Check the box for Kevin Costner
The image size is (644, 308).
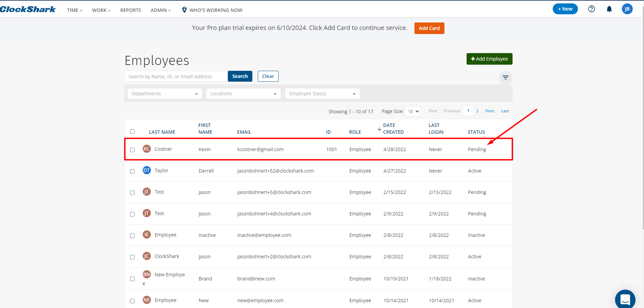click(132, 150)
